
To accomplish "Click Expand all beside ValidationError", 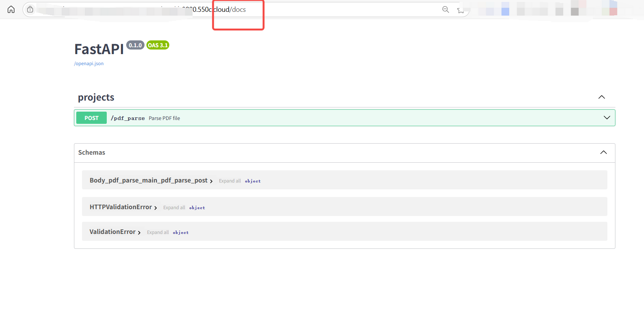I will 157,232.
